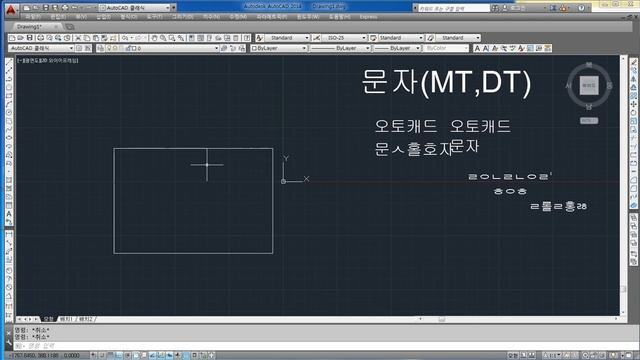Open the linetype ByLayer dropdown
640x360 pixels.
pyautogui.click(x=340, y=48)
